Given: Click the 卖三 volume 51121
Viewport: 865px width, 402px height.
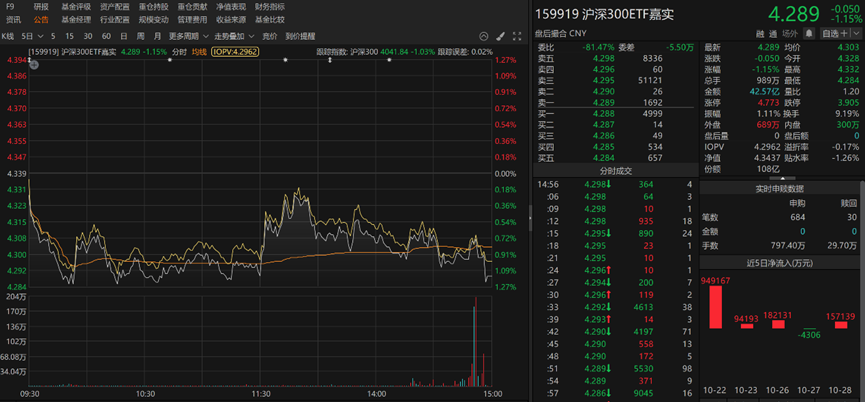Looking at the screenshot, I should pos(650,80).
